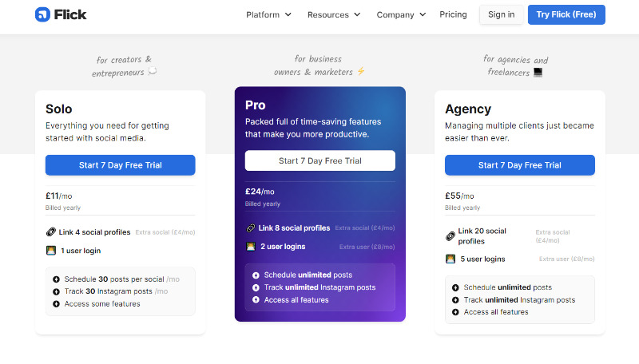
Task: Click the link icon beside Solo social profiles
Action: pos(51,232)
